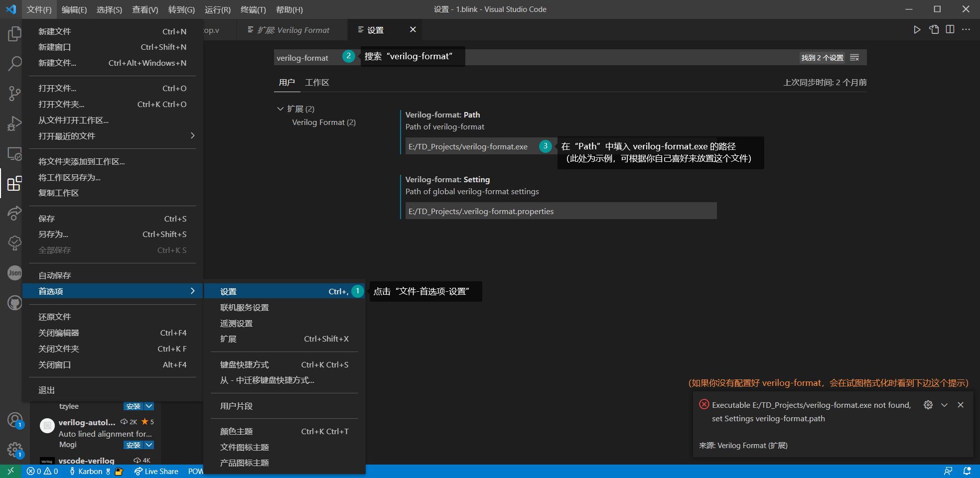
Task: Choose 键盘快捷方式 menu entry
Action: (284, 364)
